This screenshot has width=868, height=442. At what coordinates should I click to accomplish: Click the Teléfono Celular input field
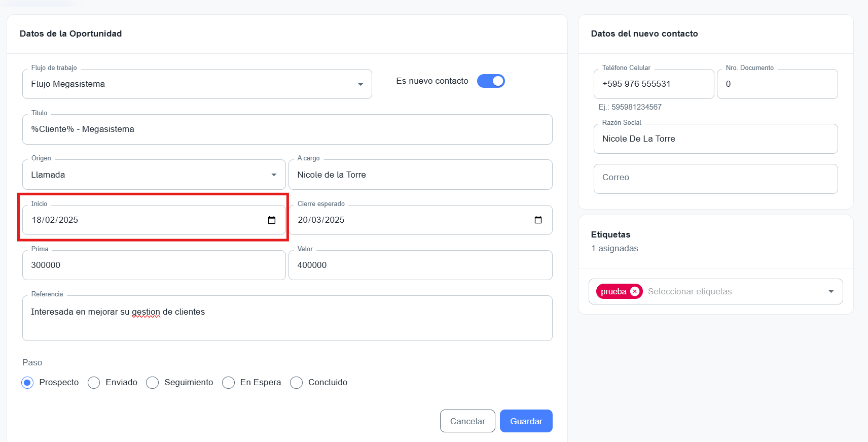[x=653, y=84]
